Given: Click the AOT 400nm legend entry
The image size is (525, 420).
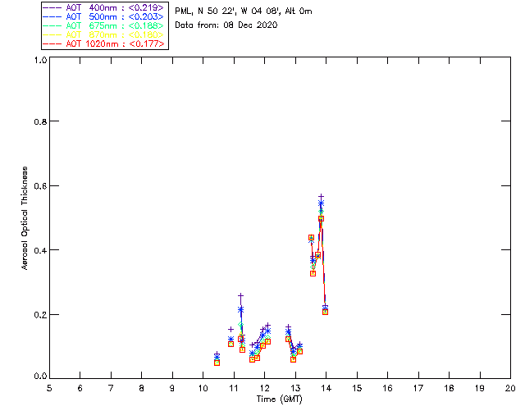Looking at the screenshot, I should pos(103,7).
